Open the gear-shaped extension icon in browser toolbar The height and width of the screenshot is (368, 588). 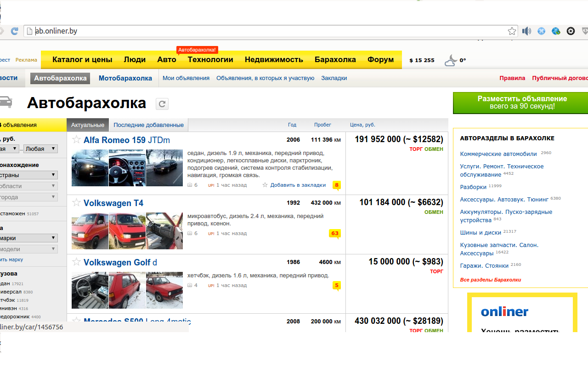click(x=571, y=31)
